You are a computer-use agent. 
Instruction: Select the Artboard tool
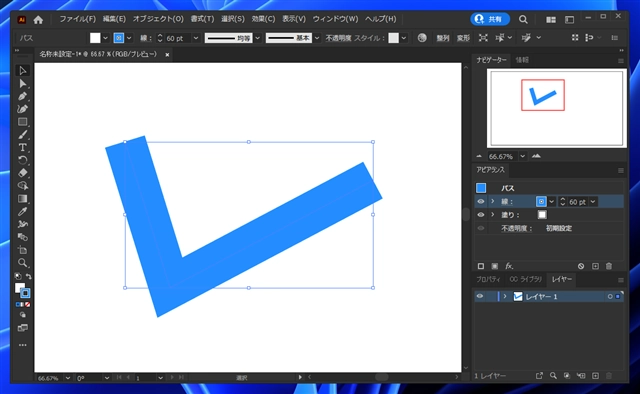(x=22, y=250)
